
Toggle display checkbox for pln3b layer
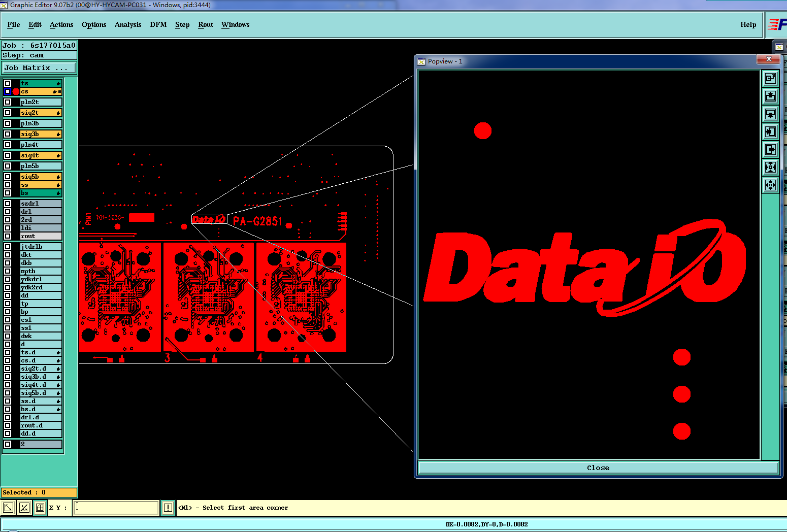coord(8,123)
